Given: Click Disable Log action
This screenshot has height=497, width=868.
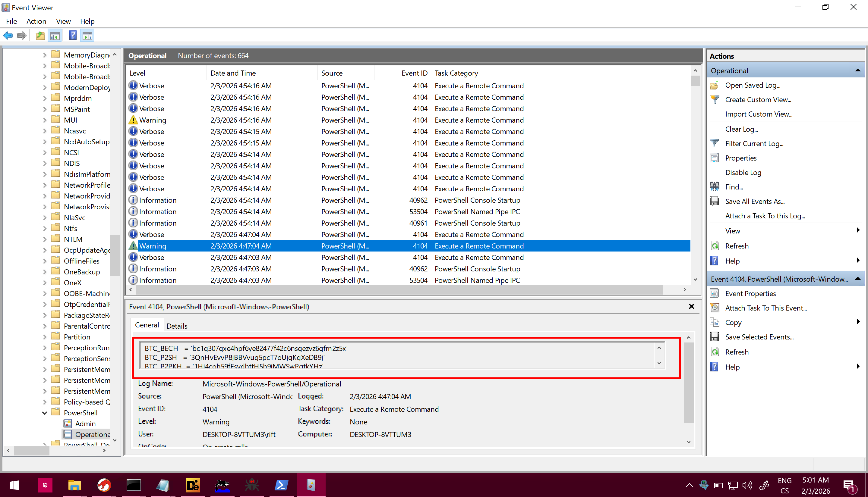Looking at the screenshot, I should [x=743, y=172].
